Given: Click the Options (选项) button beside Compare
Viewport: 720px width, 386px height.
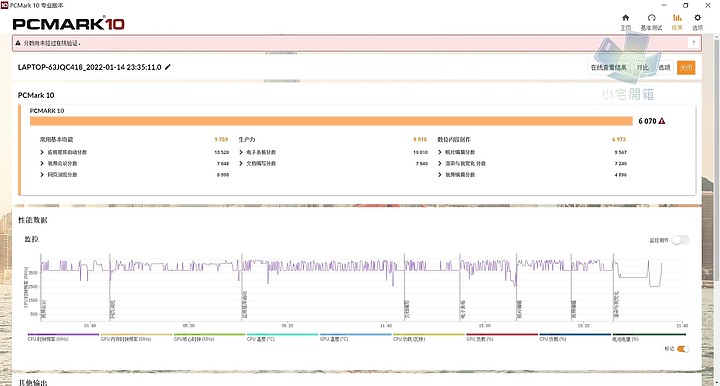Looking at the screenshot, I should 664,67.
